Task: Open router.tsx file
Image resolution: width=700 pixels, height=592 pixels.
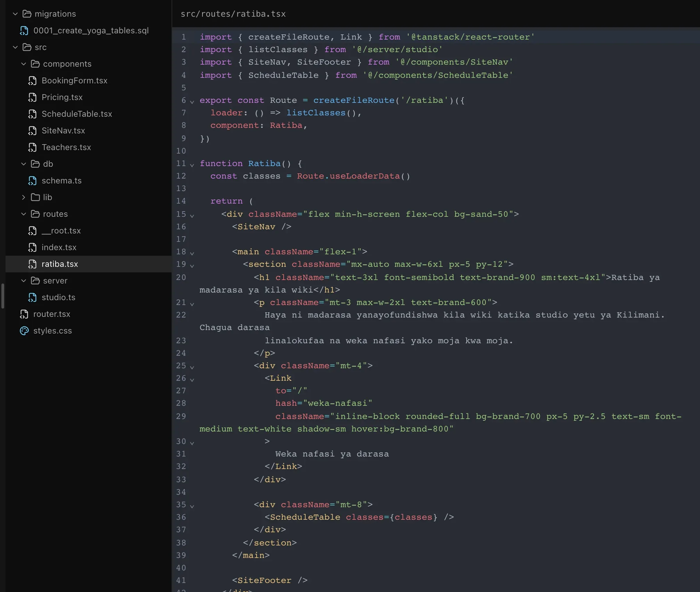Action: pos(89,314)
